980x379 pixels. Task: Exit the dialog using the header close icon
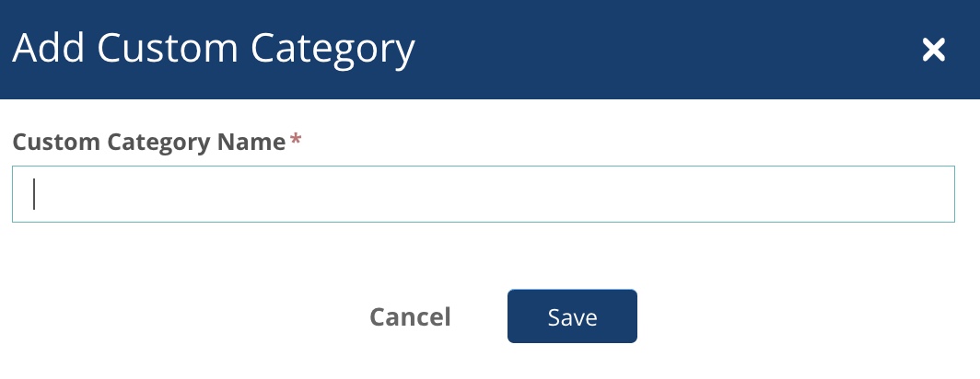[934, 50]
